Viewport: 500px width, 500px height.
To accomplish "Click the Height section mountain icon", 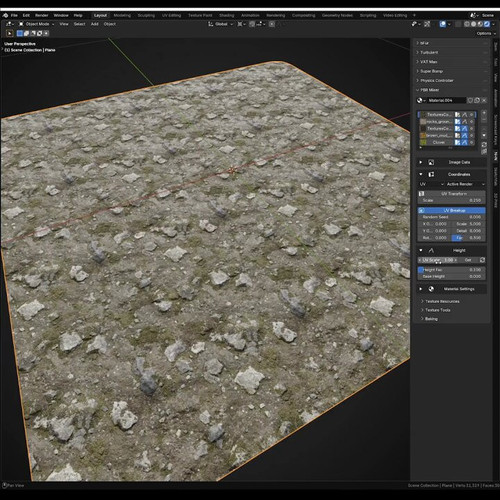I will (431, 250).
